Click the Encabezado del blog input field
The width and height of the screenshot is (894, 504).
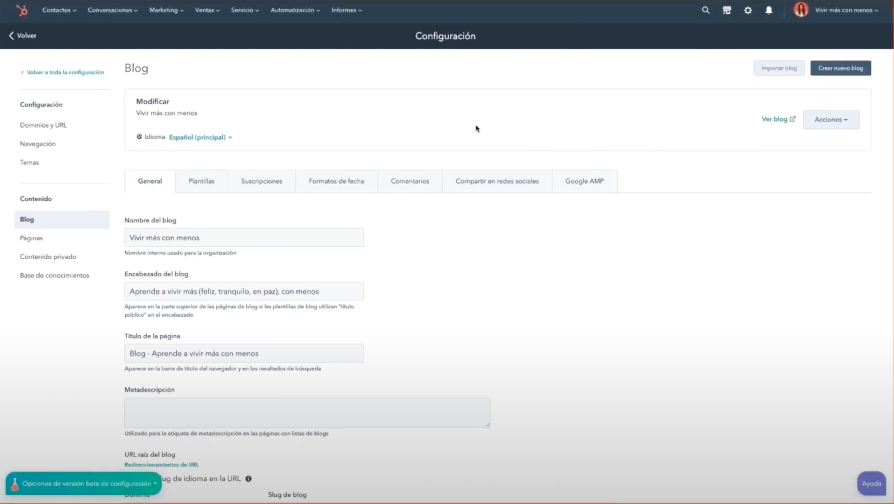[244, 291]
